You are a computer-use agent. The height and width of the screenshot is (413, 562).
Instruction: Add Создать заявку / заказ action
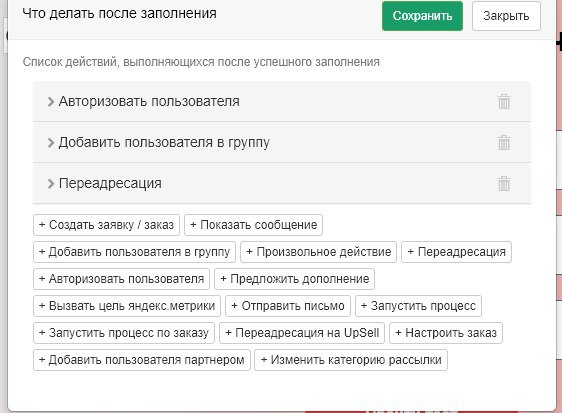106,225
